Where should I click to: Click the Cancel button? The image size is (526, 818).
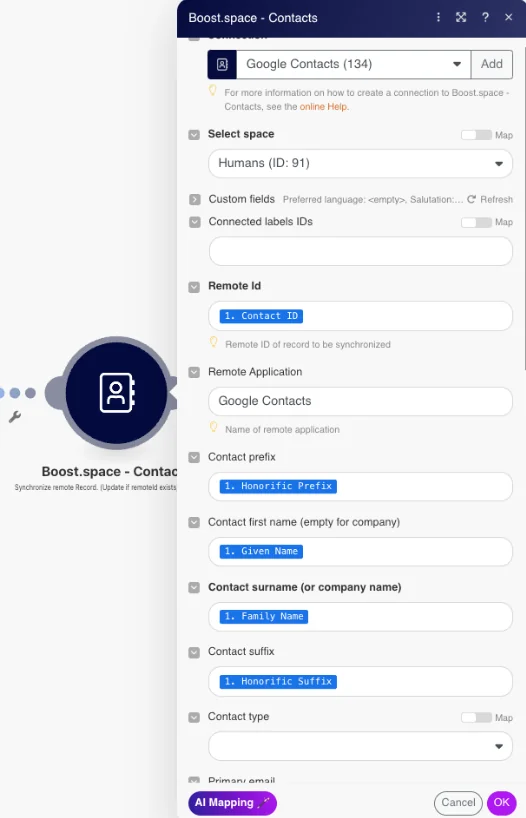tap(458, 803)
